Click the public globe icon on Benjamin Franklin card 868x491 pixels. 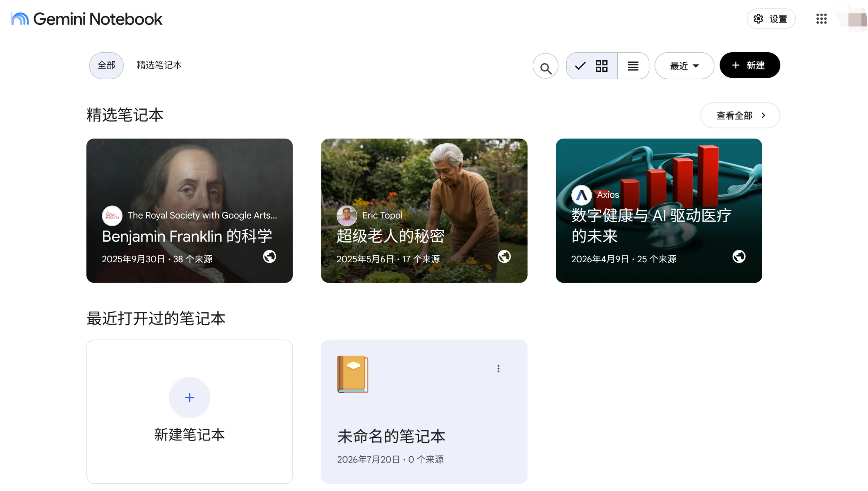point(270,257)
